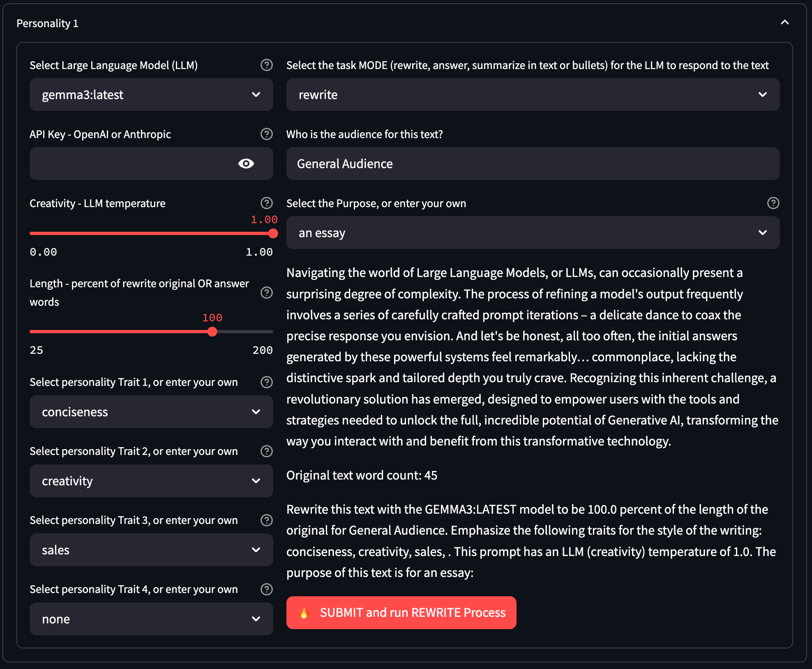Click help icon beside API Key label

click(x=266, y=134)
